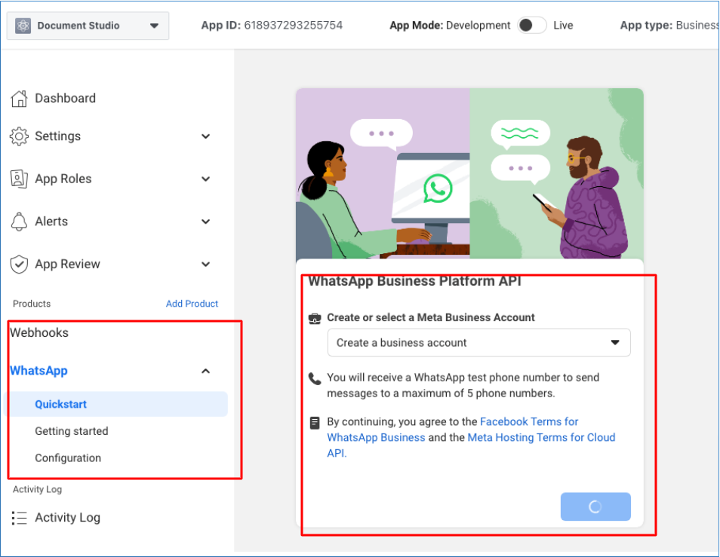Click the Live mode label
Screen dimensions: 720x557
coord(563,25)
